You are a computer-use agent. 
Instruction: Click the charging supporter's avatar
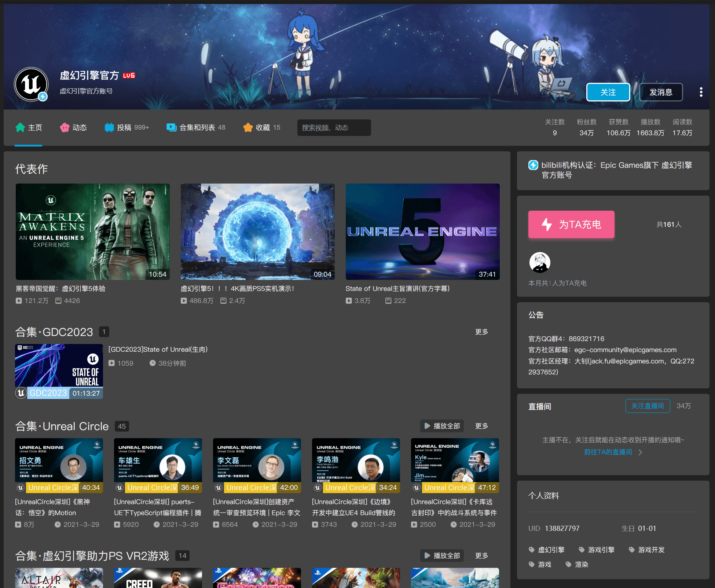coord(539,262)
